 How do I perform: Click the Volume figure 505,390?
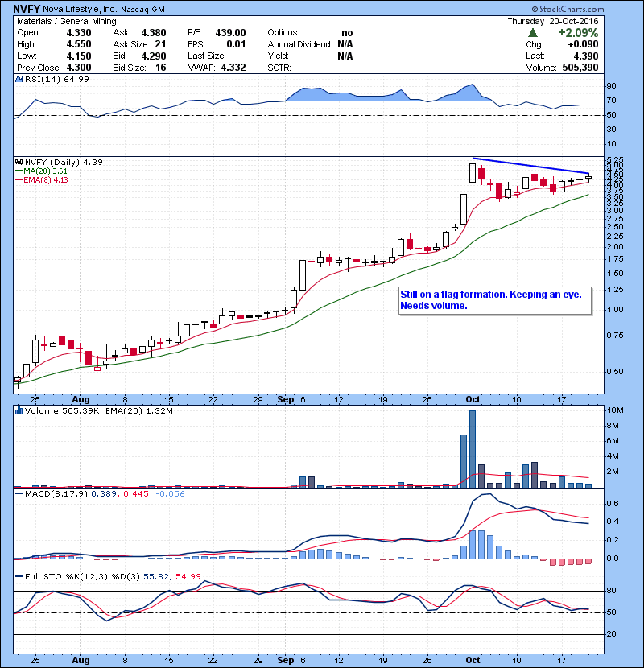pos(580,68)
